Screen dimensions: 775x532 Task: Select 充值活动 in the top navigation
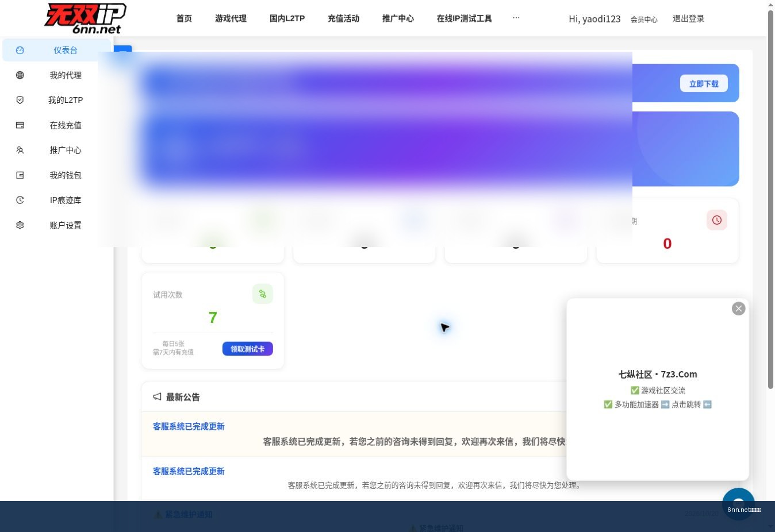tap(343, 18)
